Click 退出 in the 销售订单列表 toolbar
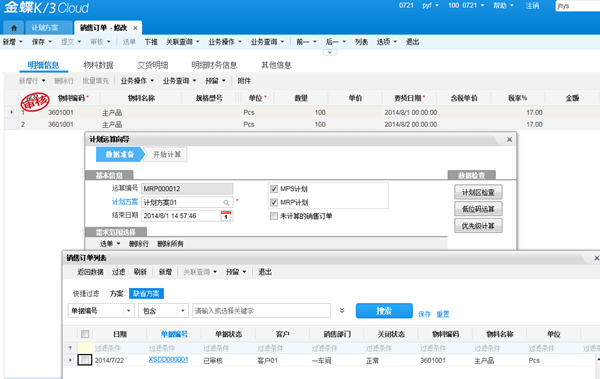This screenshot has width=600, height=379. pos(265,272)
